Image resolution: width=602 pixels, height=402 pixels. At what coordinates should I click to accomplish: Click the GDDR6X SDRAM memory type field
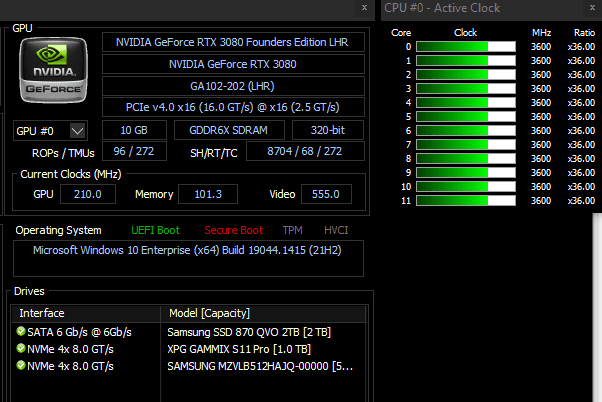[x=229, y=130]
